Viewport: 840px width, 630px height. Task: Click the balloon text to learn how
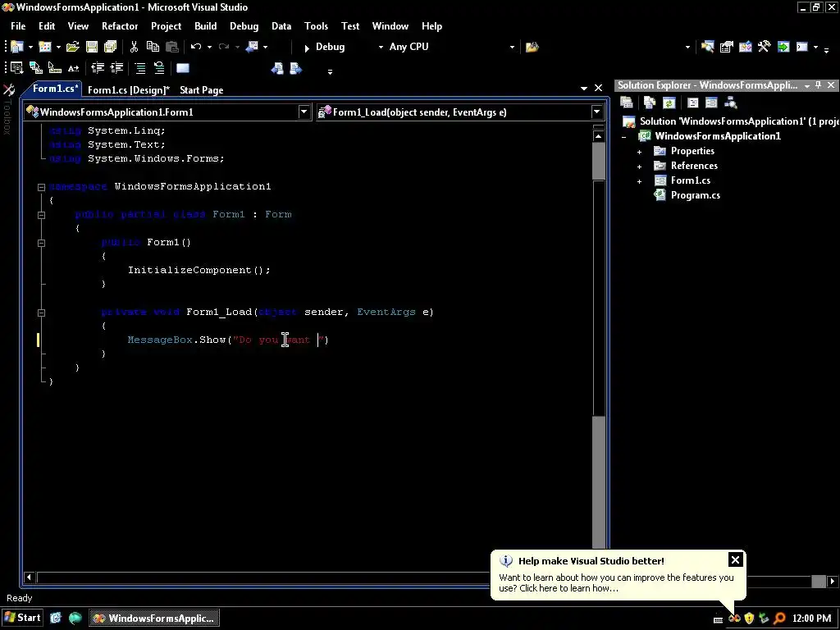616,583
